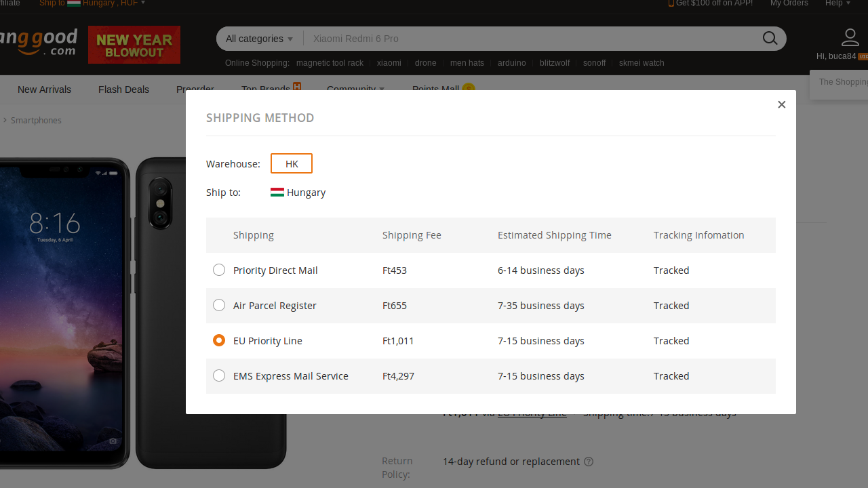The height and width of the screenshot is (488, 868).
Task: Click the Banggood logo
Action: pyautogui.click(x=39, y=43)
